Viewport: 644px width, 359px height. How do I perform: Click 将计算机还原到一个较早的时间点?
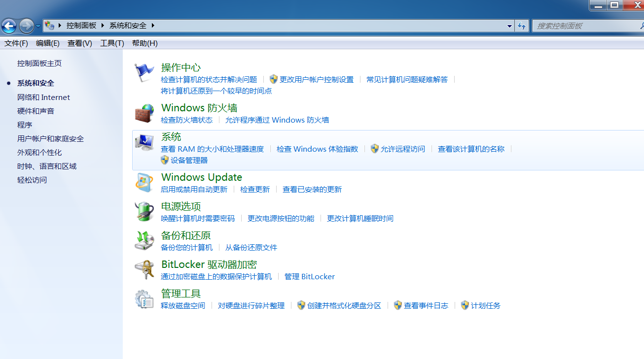216,91
